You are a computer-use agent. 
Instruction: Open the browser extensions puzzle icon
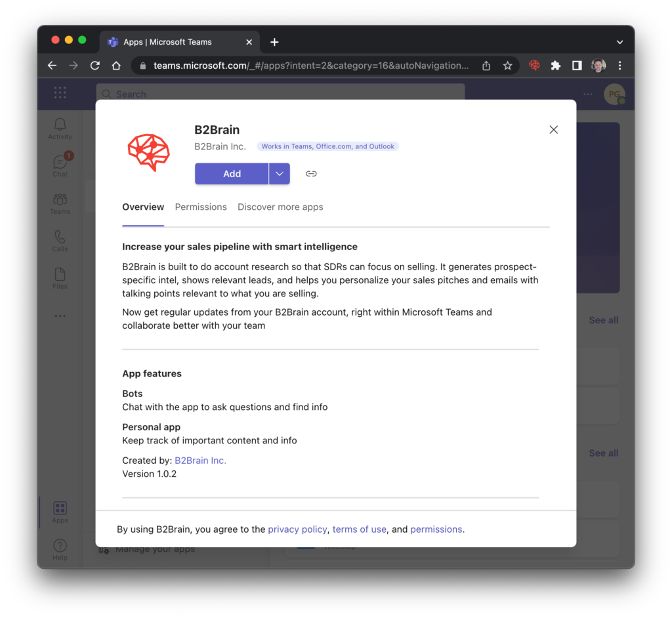tap(556, 66)
